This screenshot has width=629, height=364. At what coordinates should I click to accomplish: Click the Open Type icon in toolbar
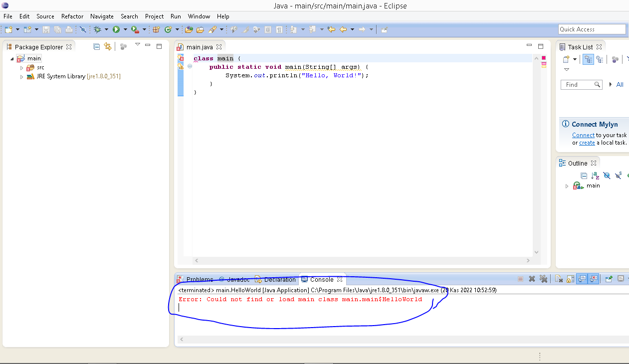coord(189,29)
